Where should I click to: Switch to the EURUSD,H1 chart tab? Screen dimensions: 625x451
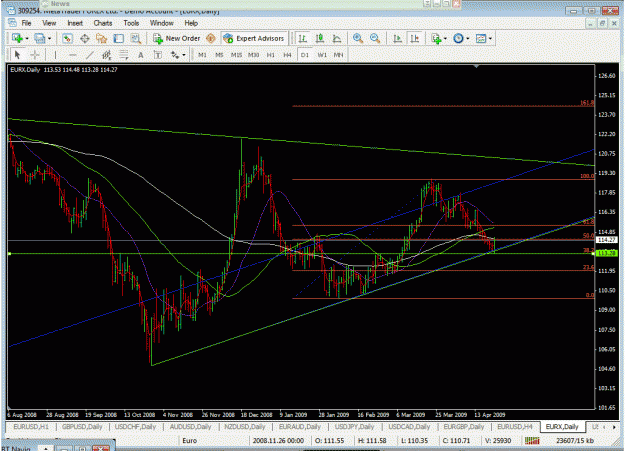(31, 427)
